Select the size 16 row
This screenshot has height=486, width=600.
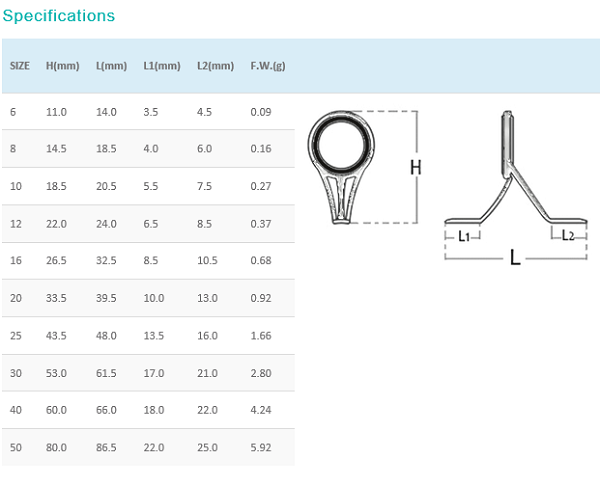point(148,261)
